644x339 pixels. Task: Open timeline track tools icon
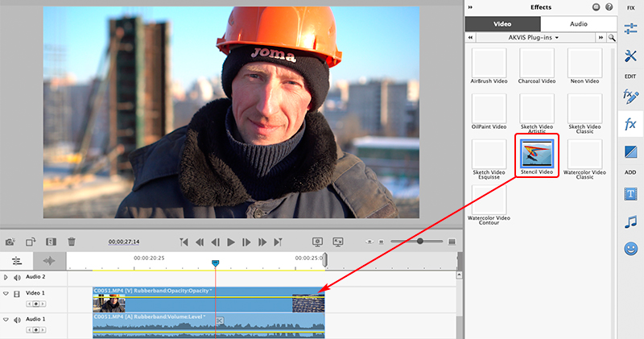[x=16, y=261]
